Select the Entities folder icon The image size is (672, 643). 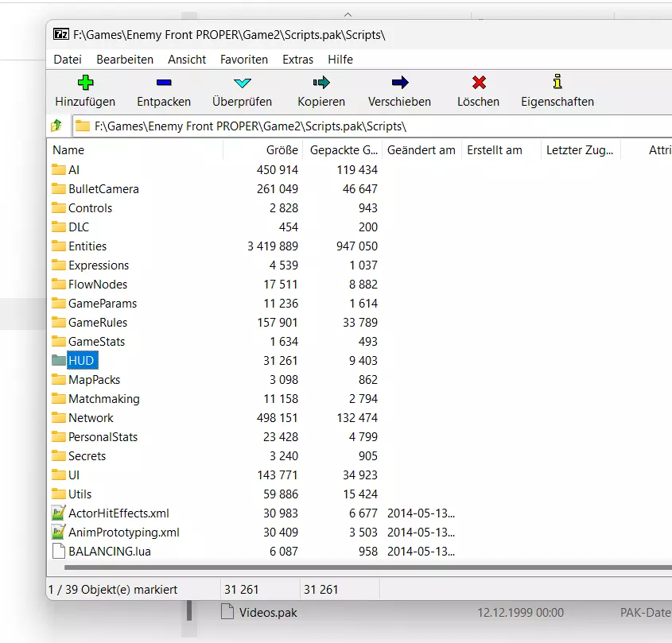(59, 246)
